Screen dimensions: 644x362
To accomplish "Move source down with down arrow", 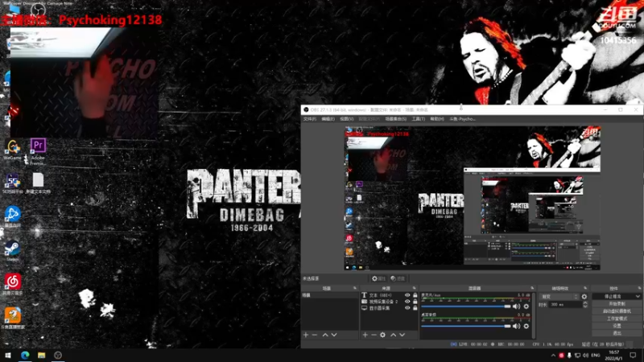I will (x=402, y=335).
